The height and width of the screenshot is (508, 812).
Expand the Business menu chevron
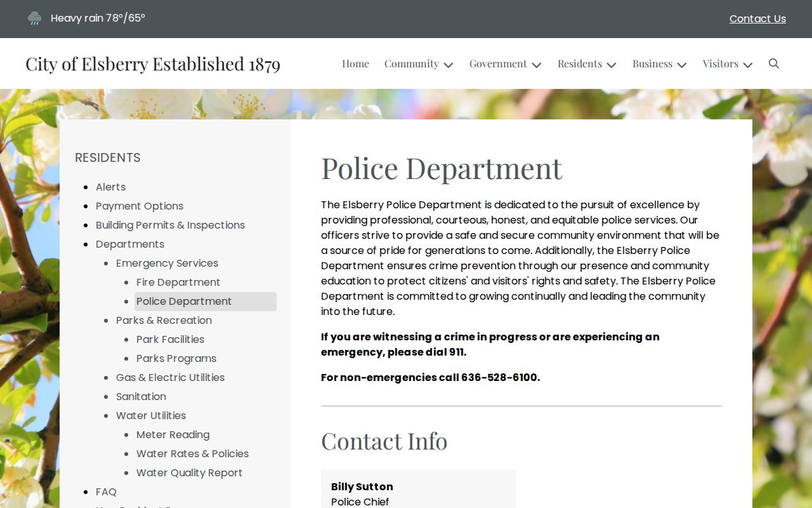(682, 65)
